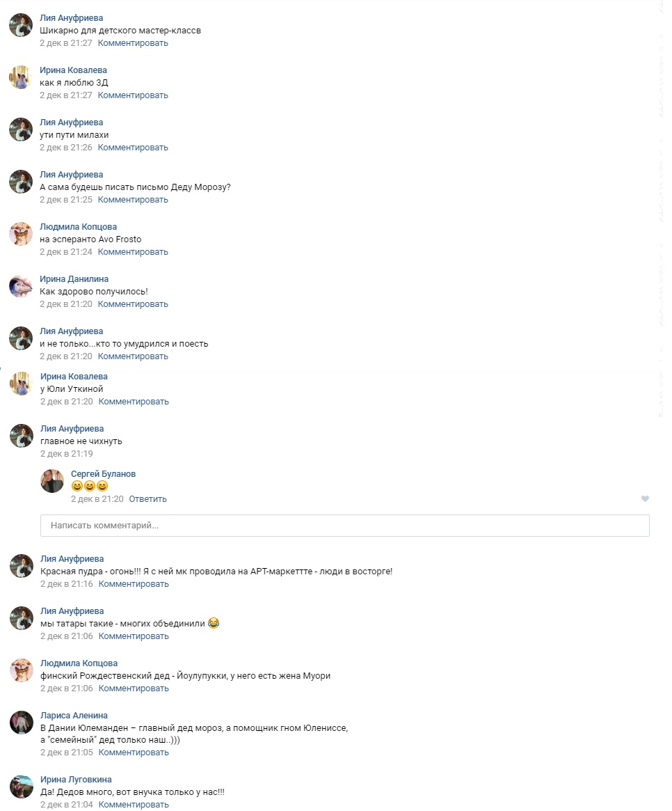Image resolution: width=672 pixels, height=811 pixels.
Task: Click Комментировать under the Шикарно для детского comment
Action: [x=133, y=43]
